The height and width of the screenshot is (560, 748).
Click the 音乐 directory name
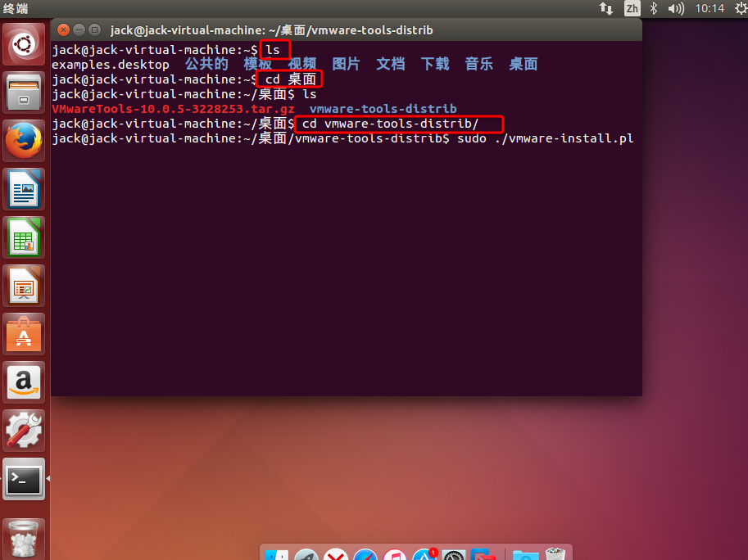[x=479, y=64]
